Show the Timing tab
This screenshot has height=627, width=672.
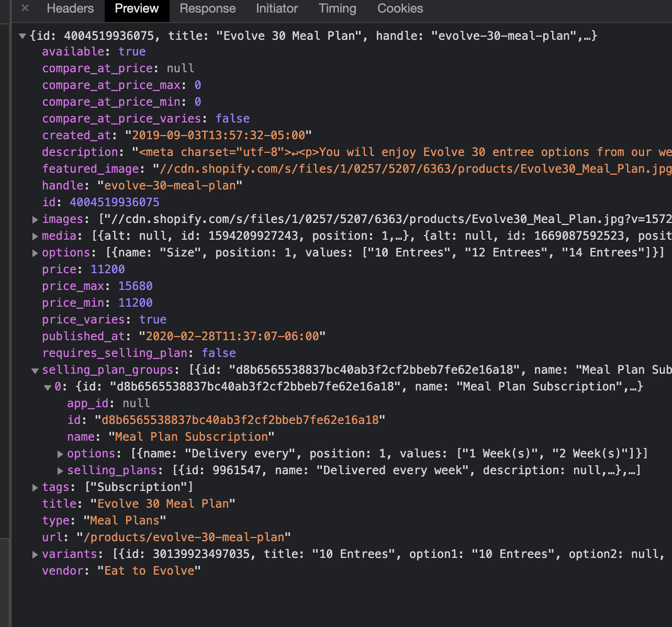(x=337, y=8)
